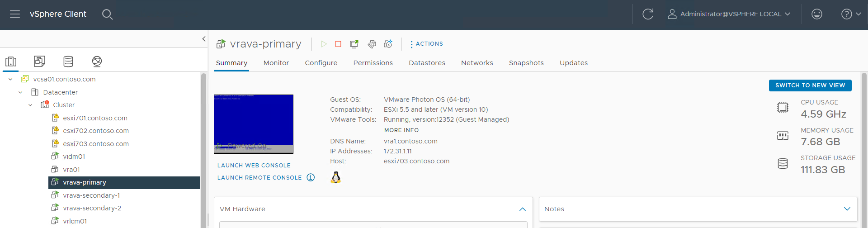Click the Take Snapshot toolbar icon
The height and width of the screenshot is (228, 868).
click(388, 44)
